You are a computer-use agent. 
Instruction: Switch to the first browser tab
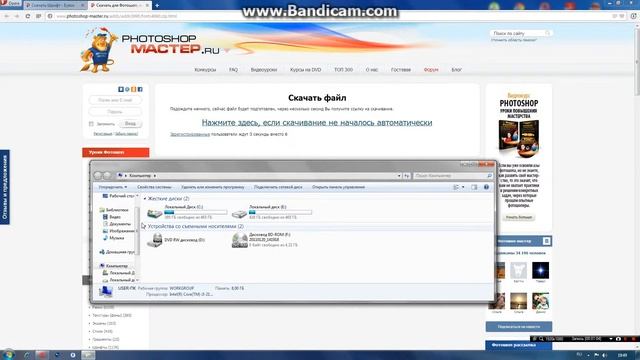coord(55,5)
